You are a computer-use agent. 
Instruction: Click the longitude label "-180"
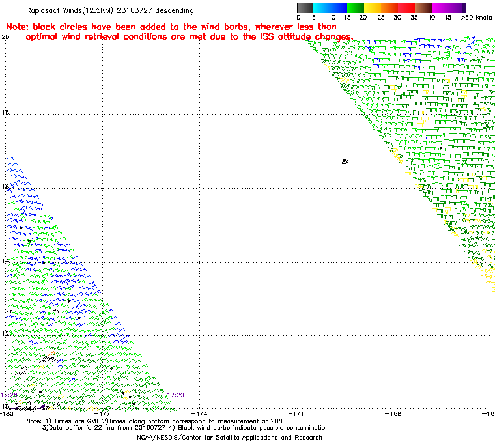click(7, 413)
